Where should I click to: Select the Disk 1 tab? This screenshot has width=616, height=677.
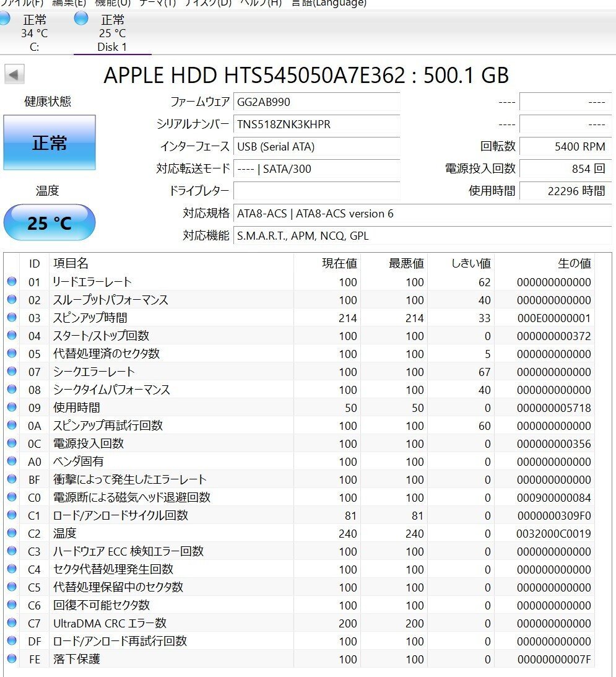point(112,33)
